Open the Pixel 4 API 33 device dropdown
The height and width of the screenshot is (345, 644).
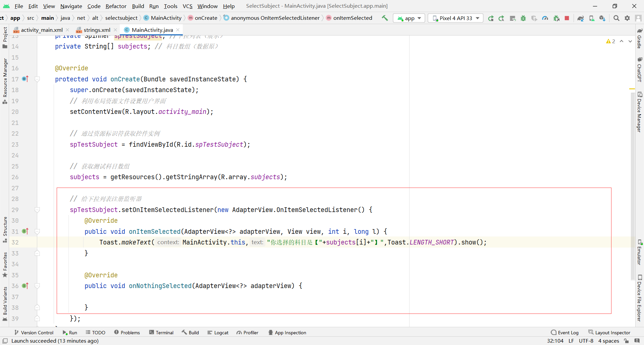point(455,18)
